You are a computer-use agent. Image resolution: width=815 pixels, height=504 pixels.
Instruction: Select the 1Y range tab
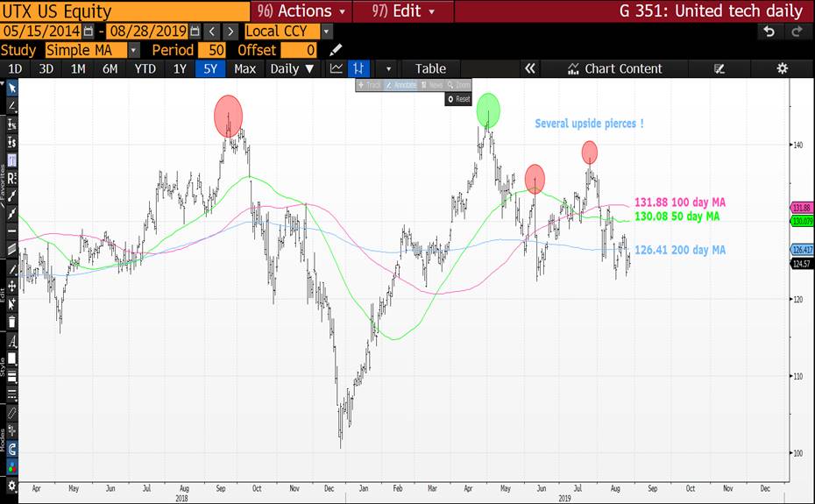click(x=180, y=68)
